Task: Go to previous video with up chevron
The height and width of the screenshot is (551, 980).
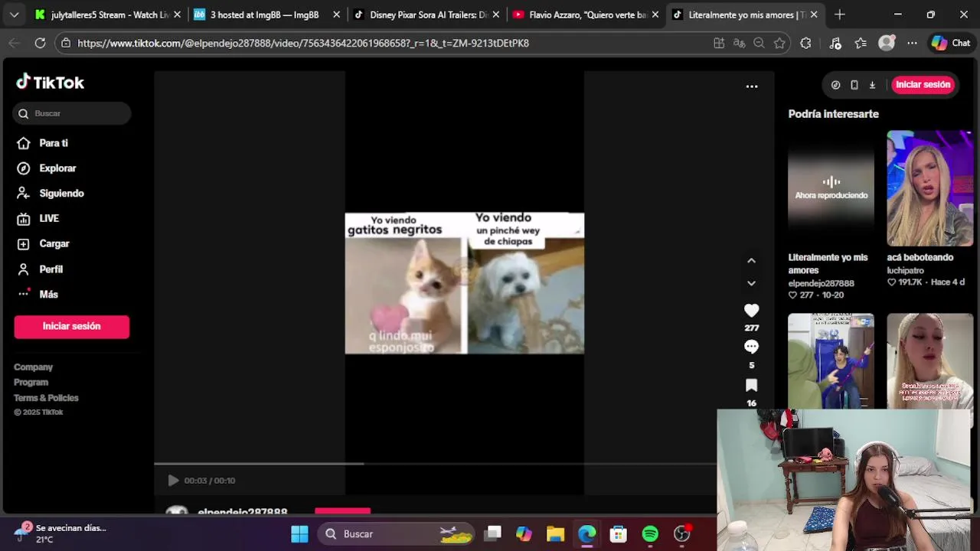Action: [x=751, y=261]
